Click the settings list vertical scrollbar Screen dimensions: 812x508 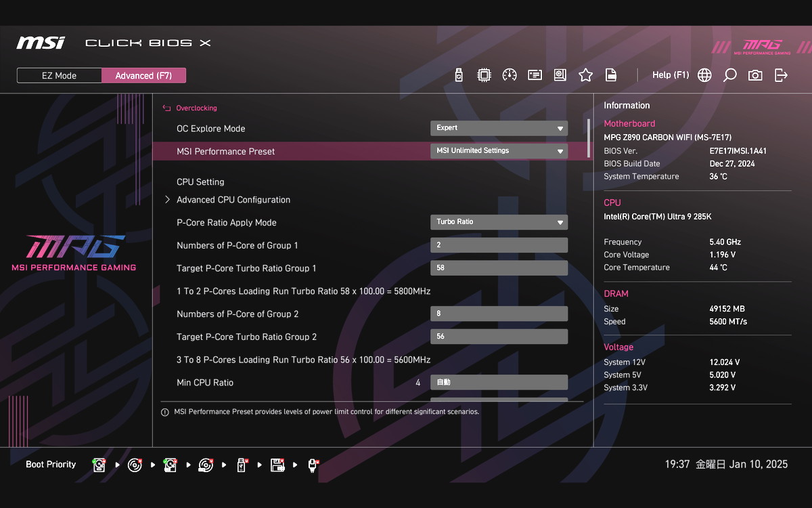click(x=588, y=138)
